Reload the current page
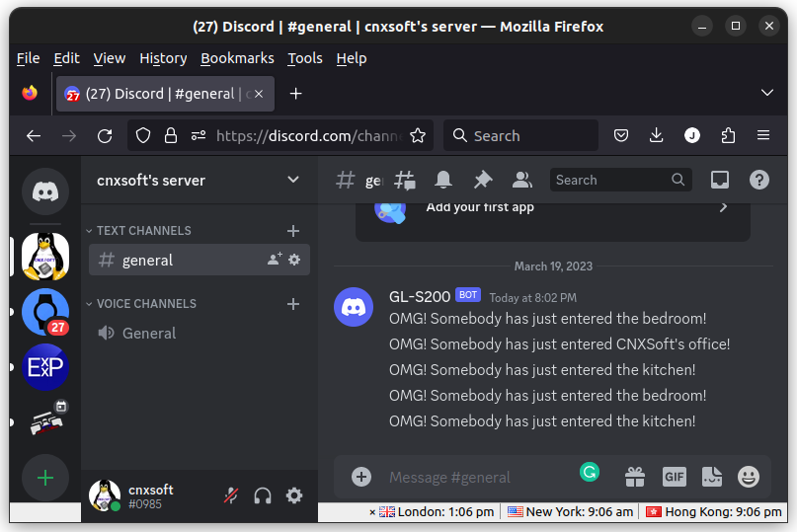This screenshot has height=532, width=797. pos(105,135)
